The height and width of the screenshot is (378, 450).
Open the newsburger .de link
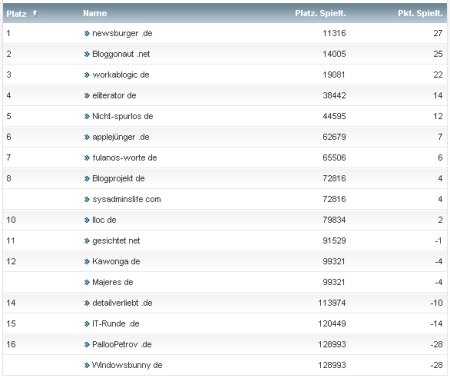point(122,33)
